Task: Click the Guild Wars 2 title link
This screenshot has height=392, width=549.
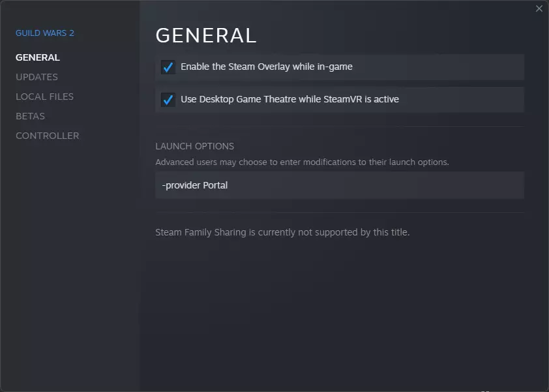Action: coord(45,33)
